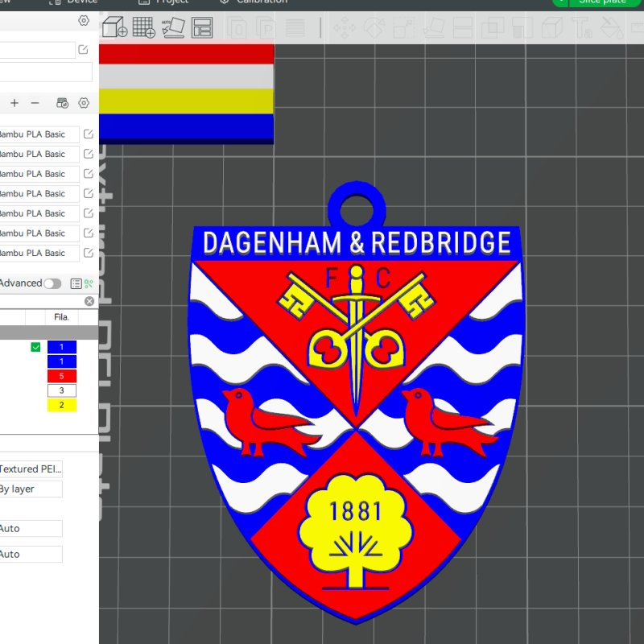Select the Seam painting cube tool
Viewport: 644px width, 644px height.
click(552, 27)
